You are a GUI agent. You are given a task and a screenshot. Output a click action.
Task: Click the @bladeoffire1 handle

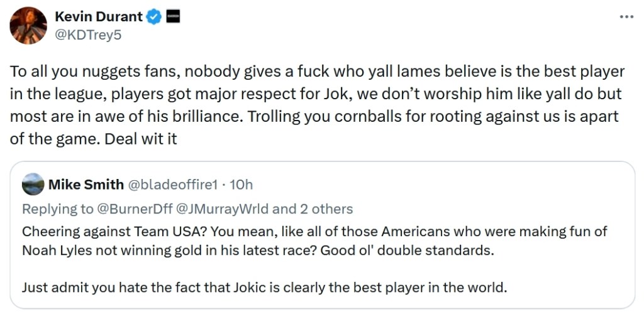point(172,185)
